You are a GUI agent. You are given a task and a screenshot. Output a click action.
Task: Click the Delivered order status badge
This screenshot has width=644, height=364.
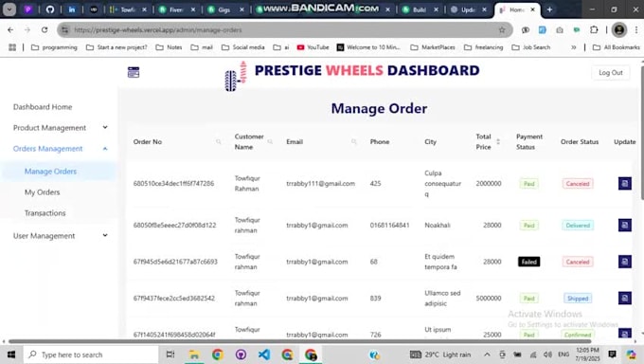tap(578, 225)
